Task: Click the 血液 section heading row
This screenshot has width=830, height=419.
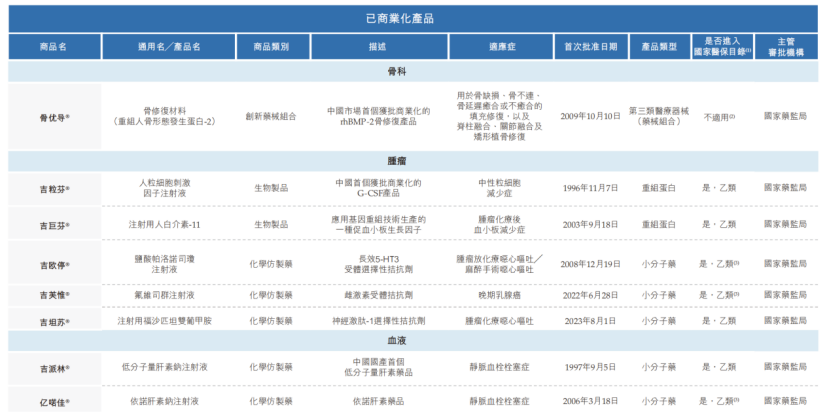Action: [x=413, y=341]
